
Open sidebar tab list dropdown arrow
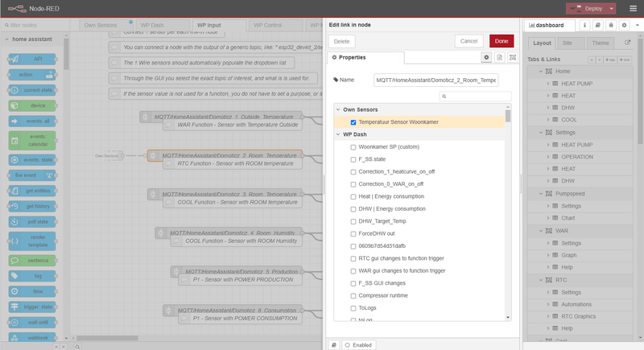tap(638, 25)
